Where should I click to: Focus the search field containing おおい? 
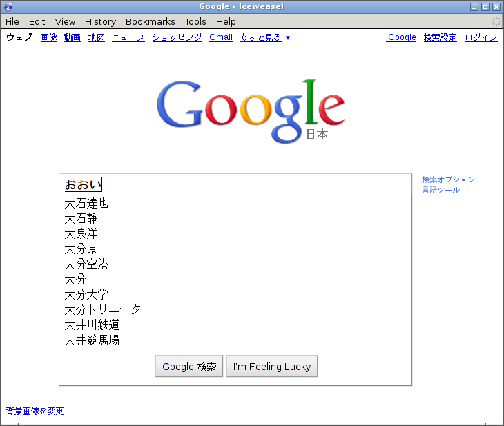(235, 184)
